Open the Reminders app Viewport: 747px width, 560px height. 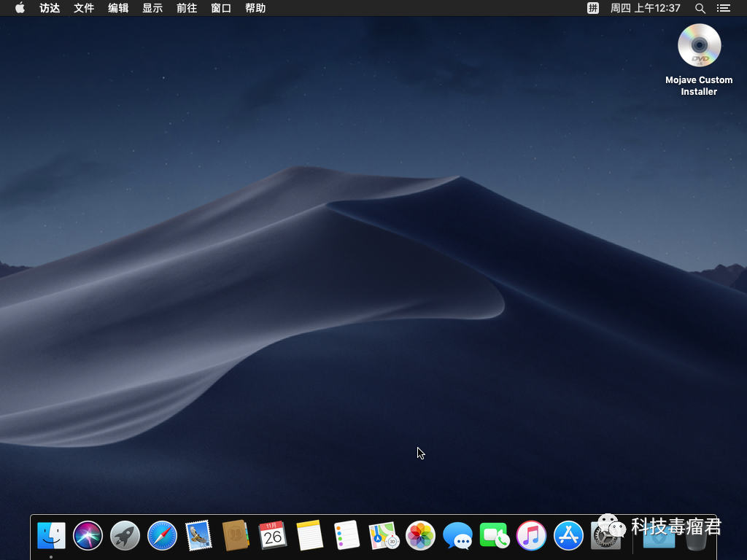(347, 536)
